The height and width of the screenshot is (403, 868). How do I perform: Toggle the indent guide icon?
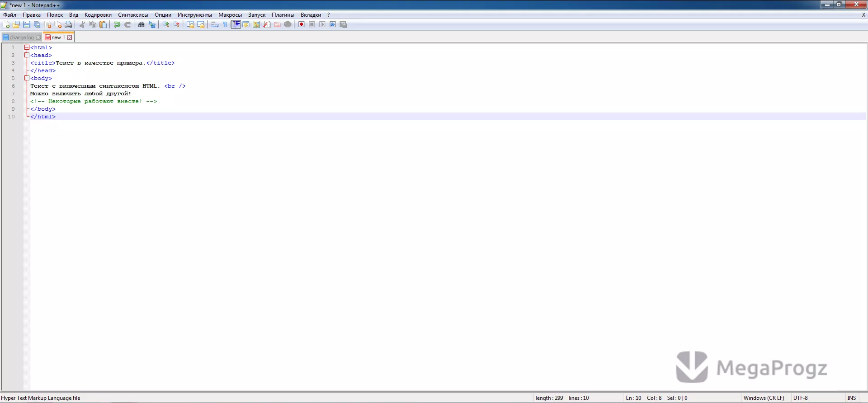coord(236,24)
